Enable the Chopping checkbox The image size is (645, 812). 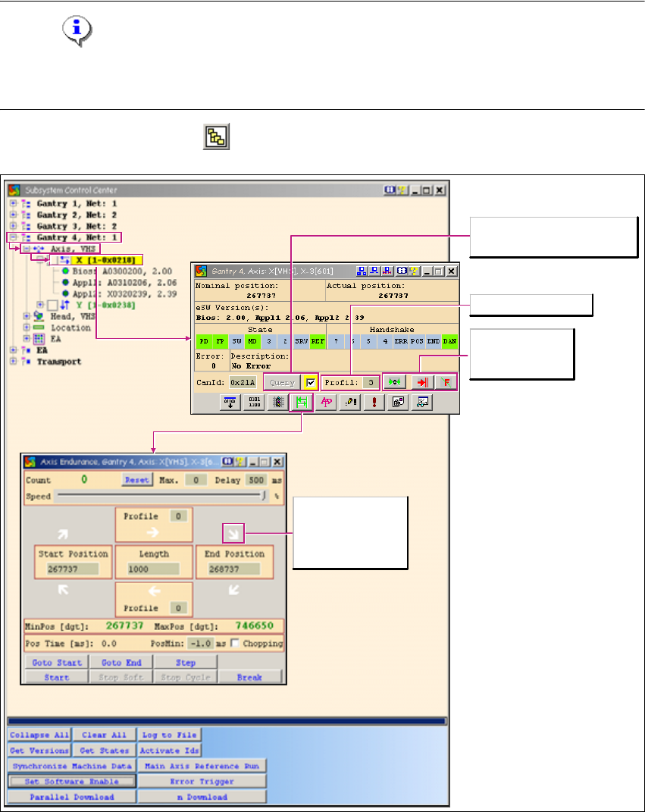pyautogui.click(x=234, y=643)
